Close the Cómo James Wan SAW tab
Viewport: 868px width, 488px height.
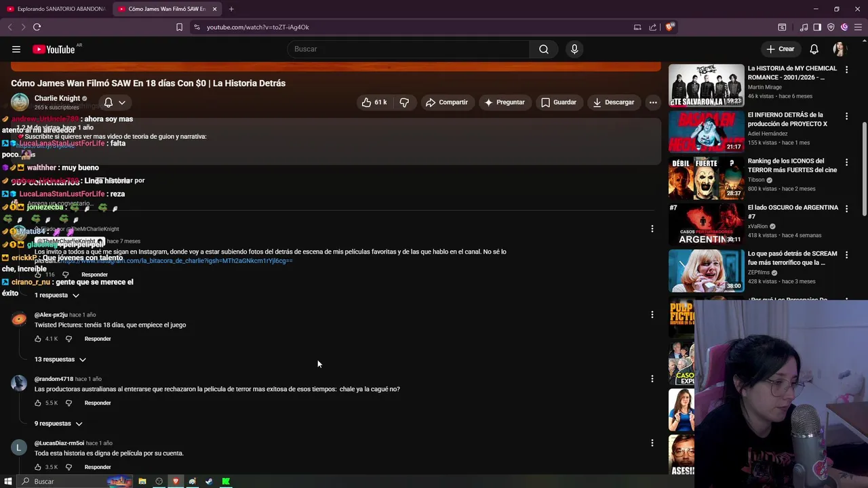[x=215, y=9]
